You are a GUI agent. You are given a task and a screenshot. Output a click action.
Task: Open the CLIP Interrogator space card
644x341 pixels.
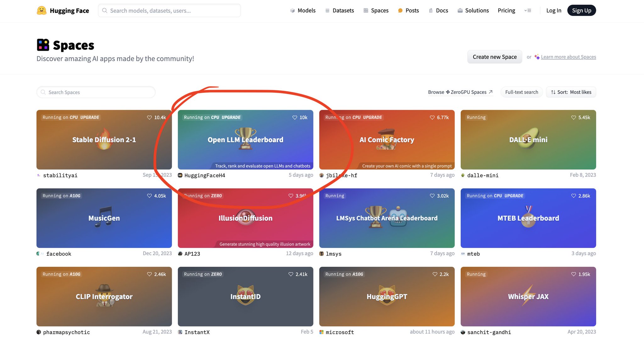(104, 296)
